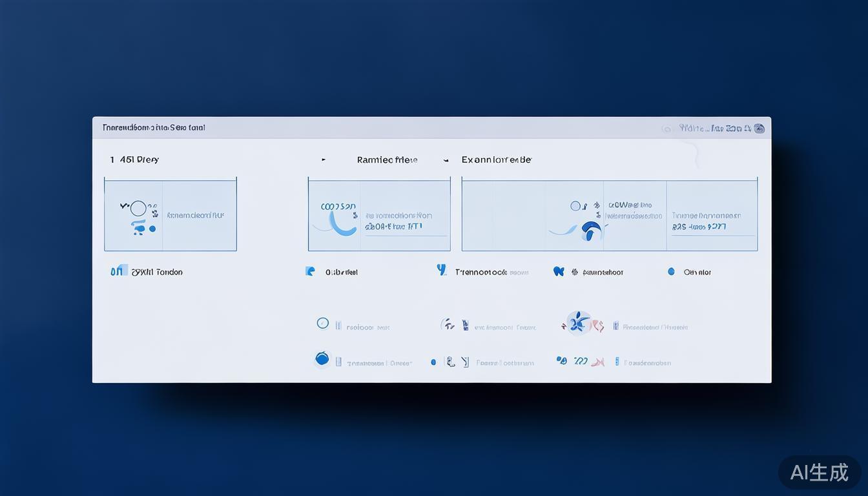Select the blue butterfly icon beside pauntehoor

tap(559, 272)
